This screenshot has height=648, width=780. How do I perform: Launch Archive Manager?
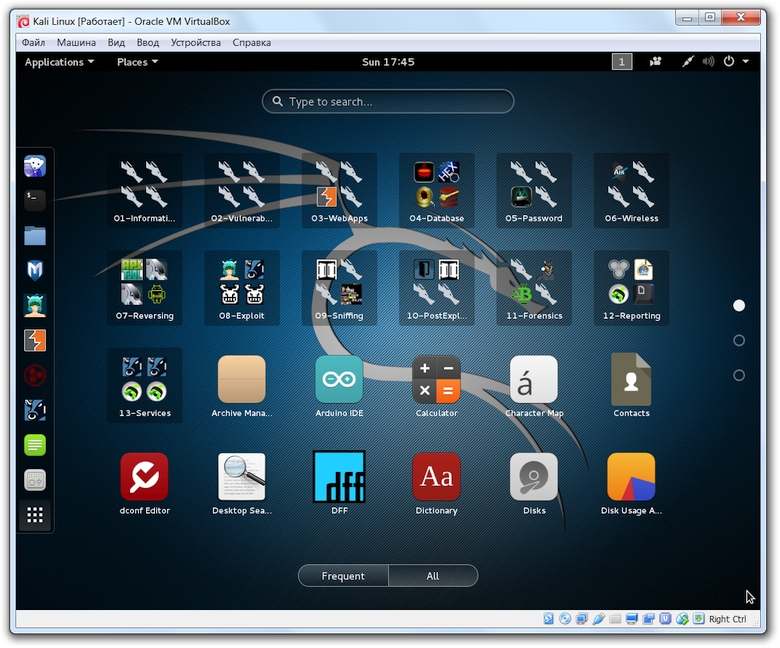pyautogui.click(x=242, y=385)
